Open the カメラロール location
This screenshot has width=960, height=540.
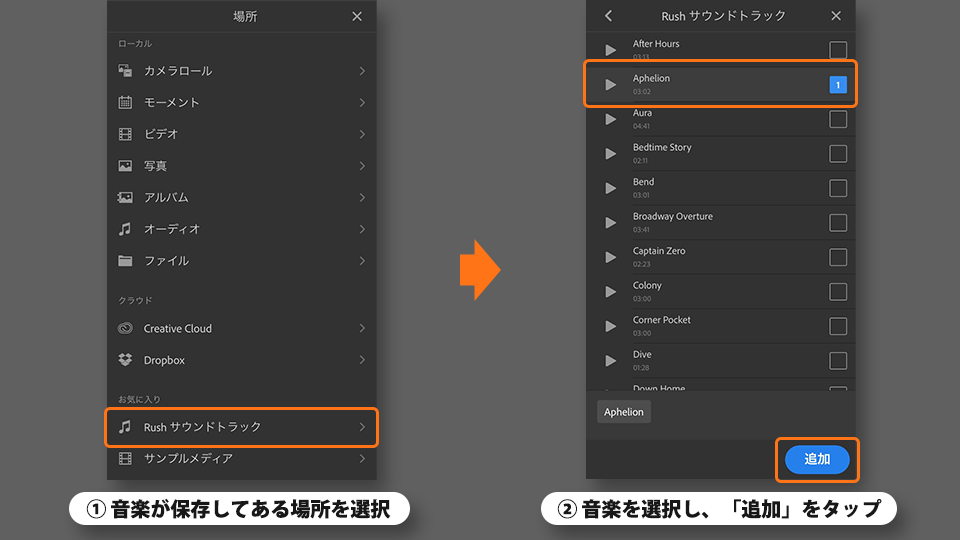click(x=242, y=71)
